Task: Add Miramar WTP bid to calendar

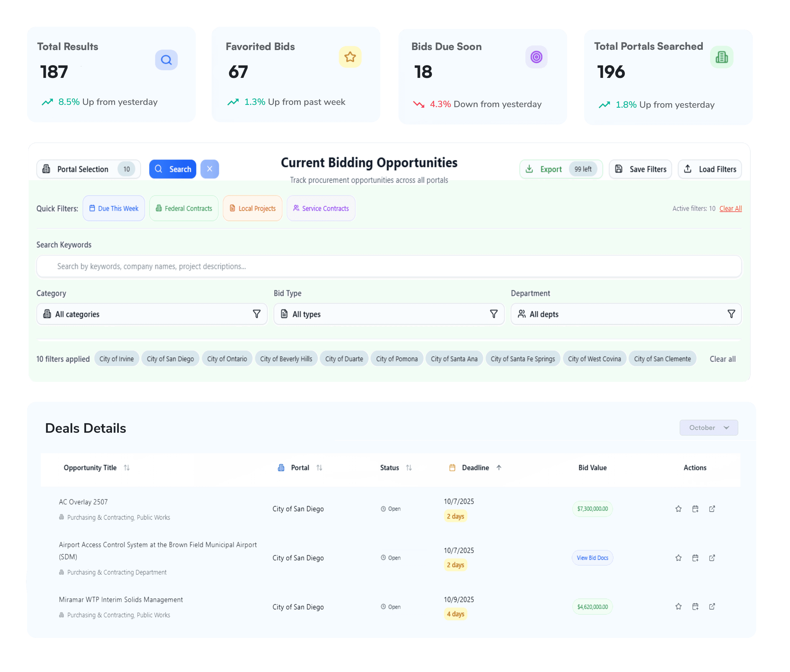Action: click(x=695, y=606)
